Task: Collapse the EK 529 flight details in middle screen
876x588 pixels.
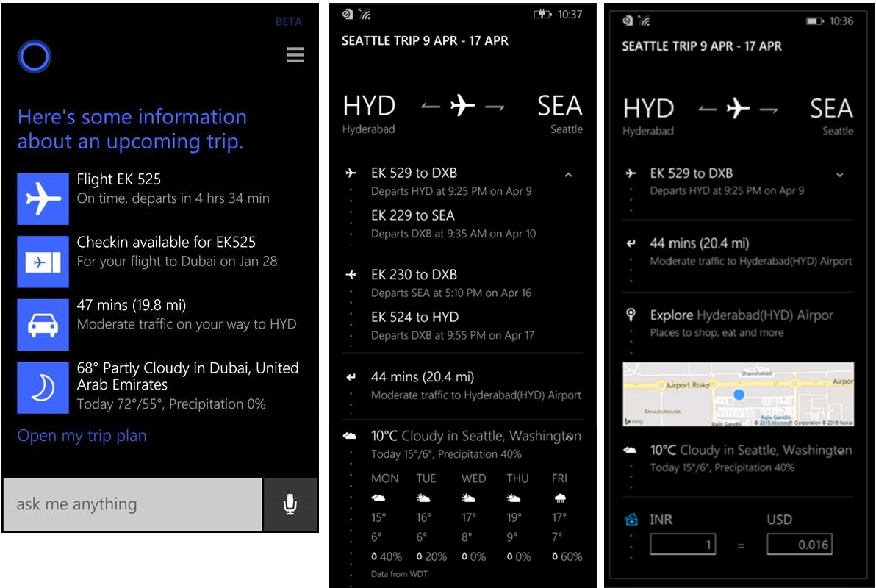Action: [x=568, y=175]
